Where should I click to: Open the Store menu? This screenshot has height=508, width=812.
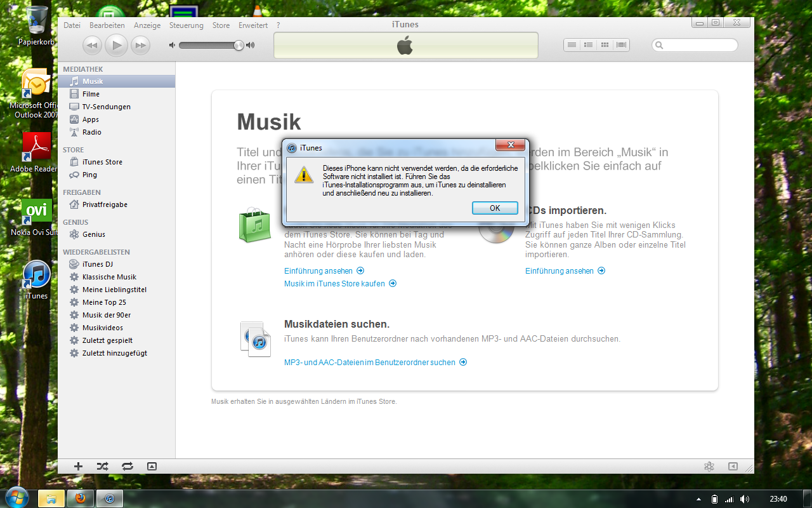(221, 25)
